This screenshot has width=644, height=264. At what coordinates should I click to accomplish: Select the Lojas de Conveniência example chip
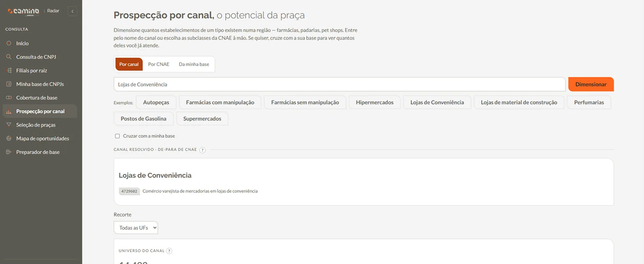[x=437, y=102]
